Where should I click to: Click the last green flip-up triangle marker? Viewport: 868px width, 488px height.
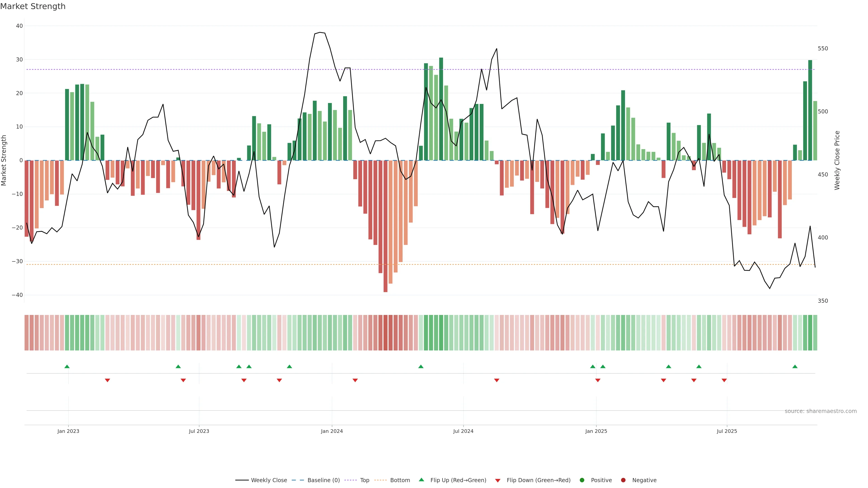tap(795, 366)
